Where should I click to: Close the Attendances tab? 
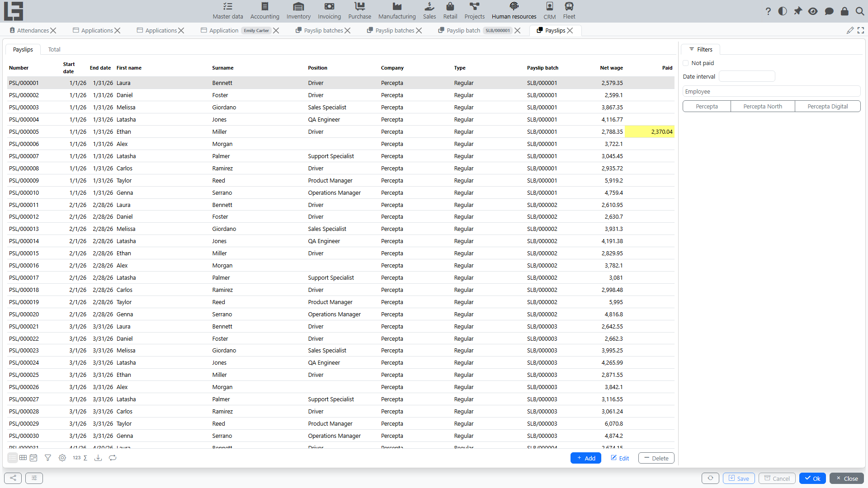(x=53, y=30)
